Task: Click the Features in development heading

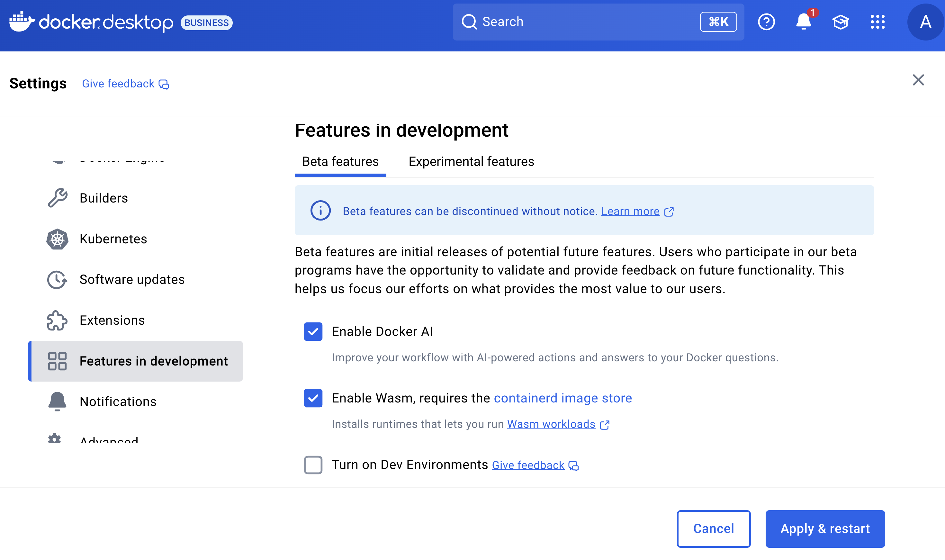Action: coord(401,130)
